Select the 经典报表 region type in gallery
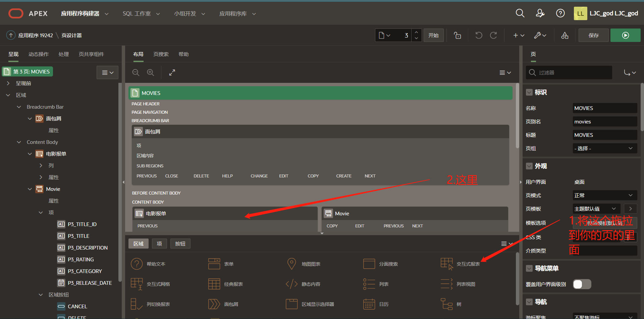Screen dimensions: 644x319 (x=225, y=284)
